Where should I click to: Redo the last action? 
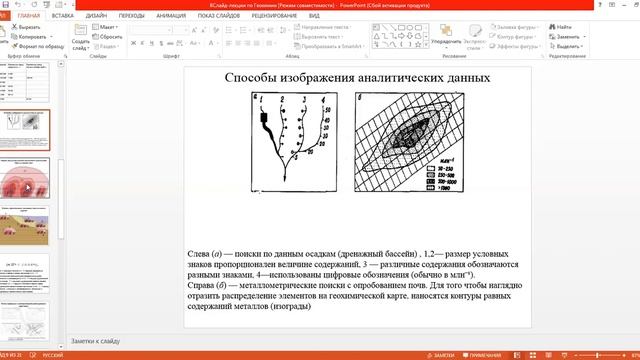coord(34,4)
